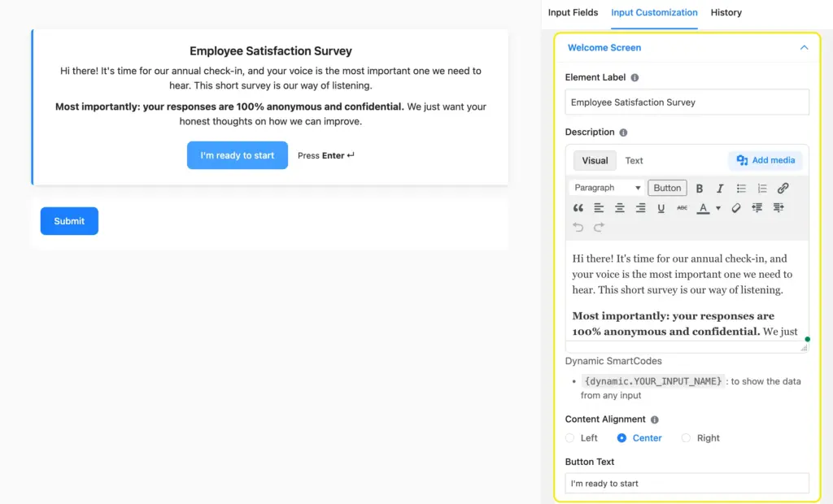This screenshot has height=504, width=833.
Task: Apply blockquote formatting in the editor
Action: pyautogui.click(x=579, y=208)
